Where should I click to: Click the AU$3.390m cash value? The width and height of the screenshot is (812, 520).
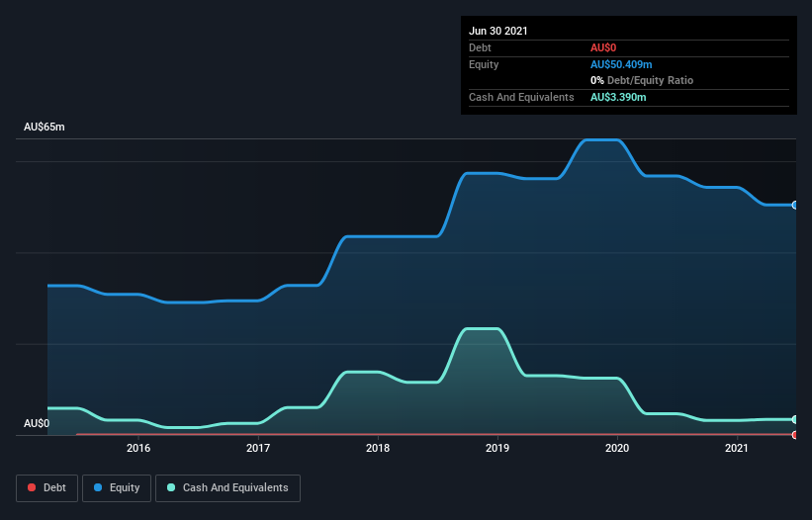(x=618, y=97)
